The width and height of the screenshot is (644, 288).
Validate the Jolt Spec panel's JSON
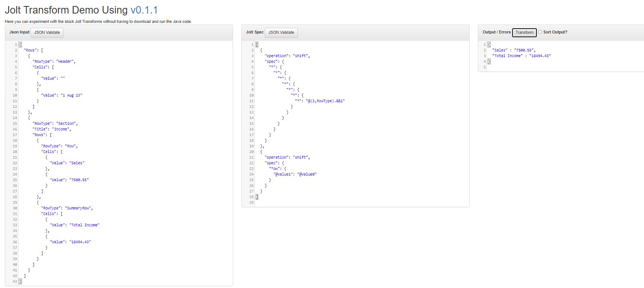point(281,32)
